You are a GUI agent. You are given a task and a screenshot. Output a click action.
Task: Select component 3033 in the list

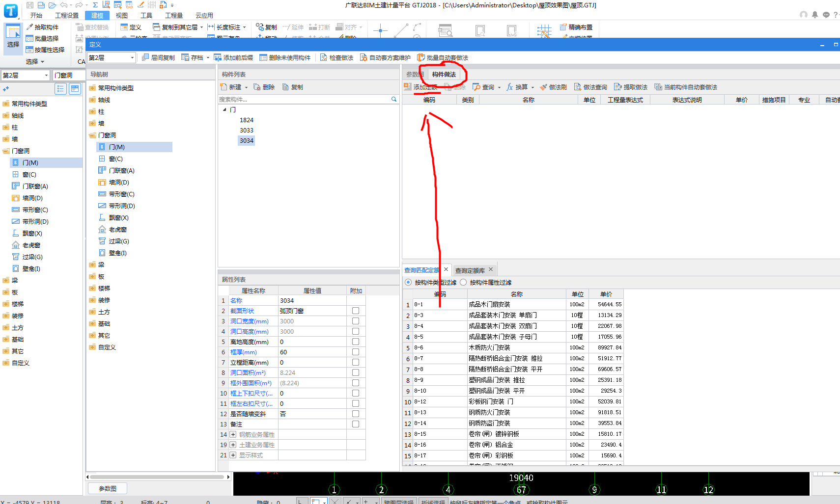(x=247, y=130)
